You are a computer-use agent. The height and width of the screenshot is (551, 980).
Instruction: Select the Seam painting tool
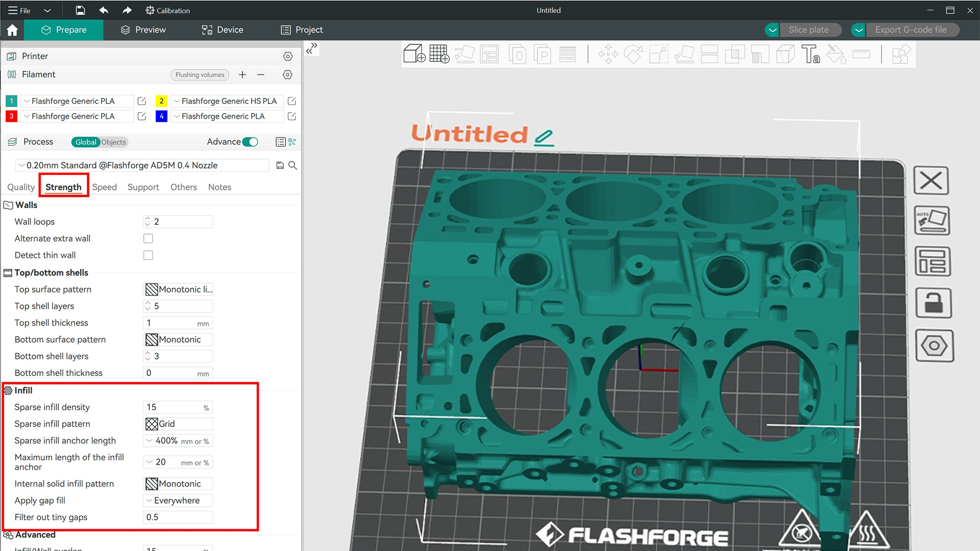pos(785,54)
